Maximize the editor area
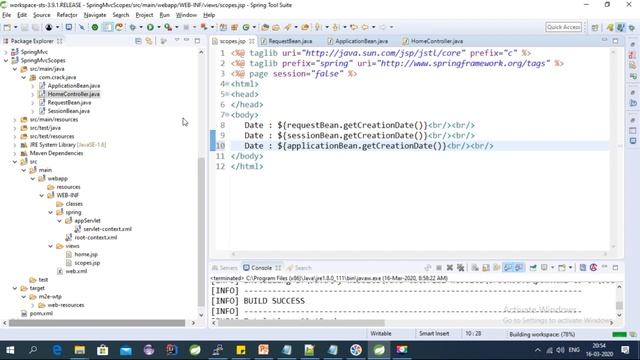The height and width of the screenshot is (360, 640). pos(615,40)
